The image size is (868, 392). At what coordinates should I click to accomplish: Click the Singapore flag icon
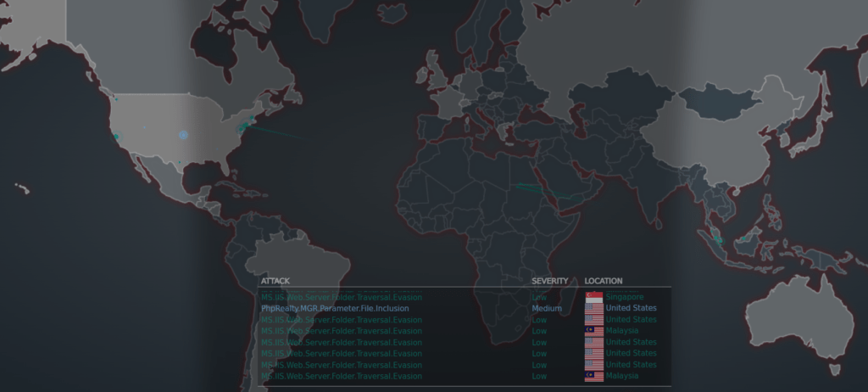[x=594, y=297]
